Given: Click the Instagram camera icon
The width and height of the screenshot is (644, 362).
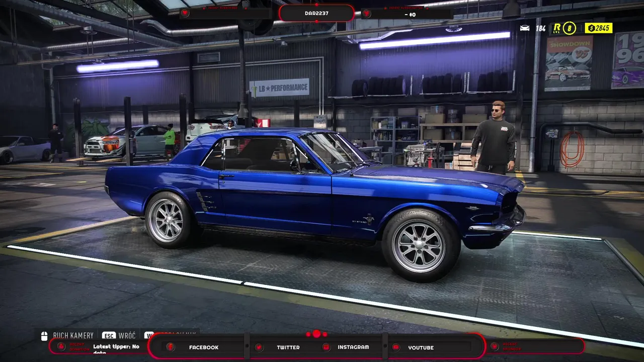Looking at the screenshot, I should pyautogui.click(x=326, y=347).
